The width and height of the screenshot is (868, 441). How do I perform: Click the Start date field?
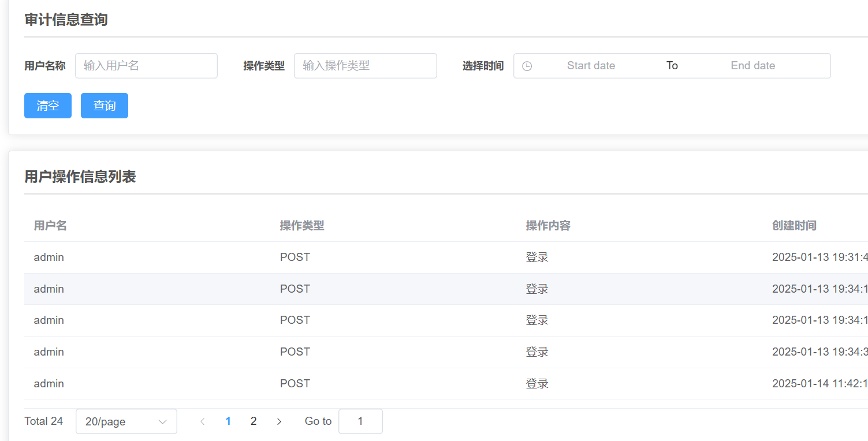tap(591, 66)
